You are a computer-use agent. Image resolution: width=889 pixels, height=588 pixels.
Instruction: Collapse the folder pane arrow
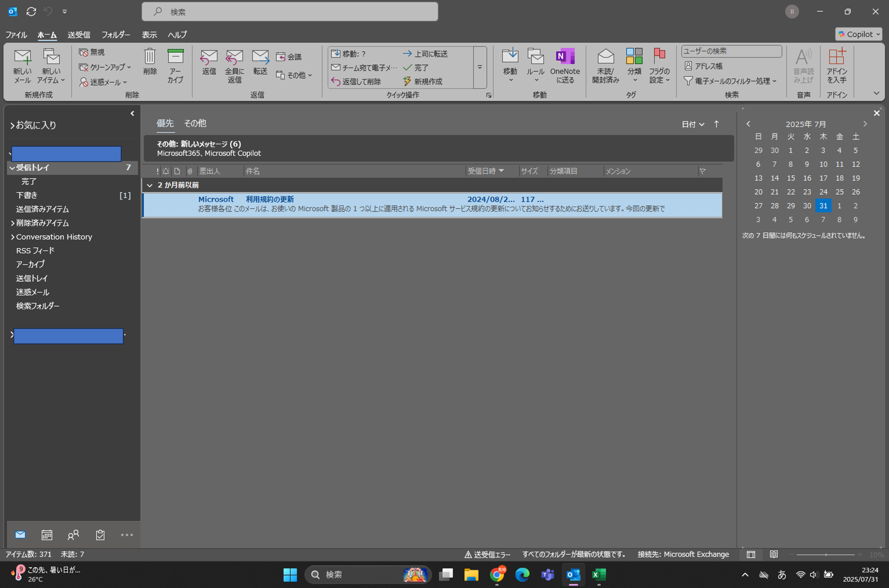tap(132, 113)
